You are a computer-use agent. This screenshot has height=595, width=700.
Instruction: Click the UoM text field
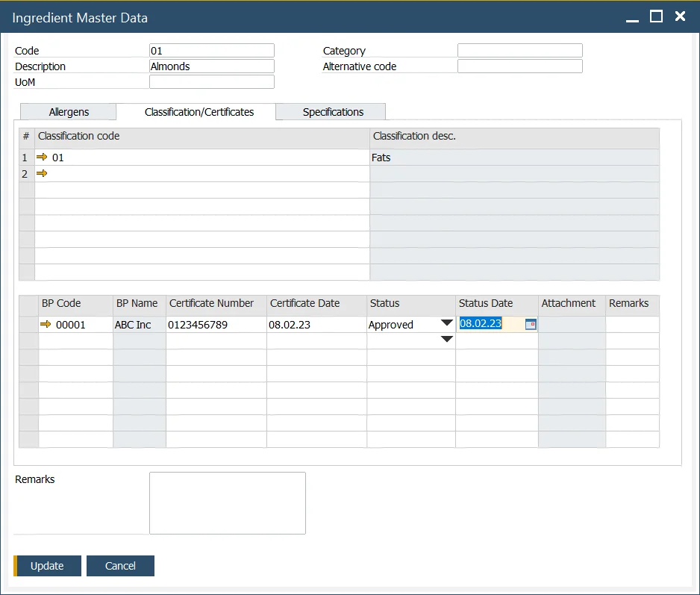(x=212, y=82)
